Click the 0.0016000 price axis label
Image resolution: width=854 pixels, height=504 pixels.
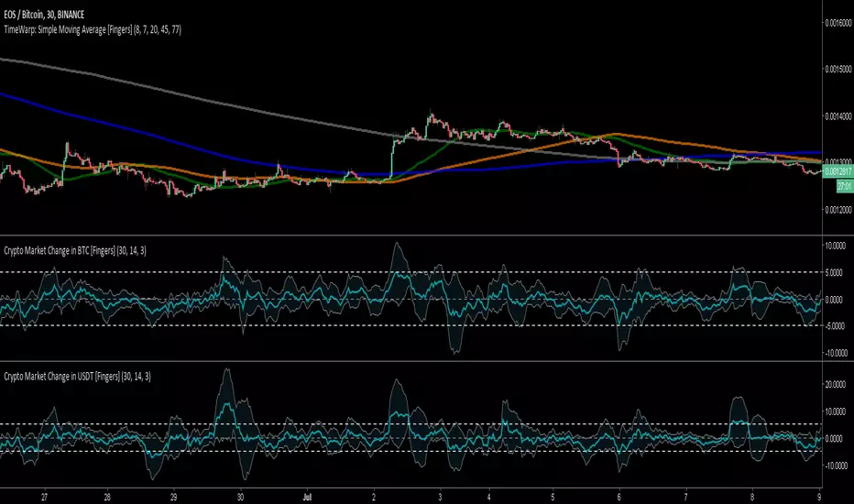[x=838, y=22]
